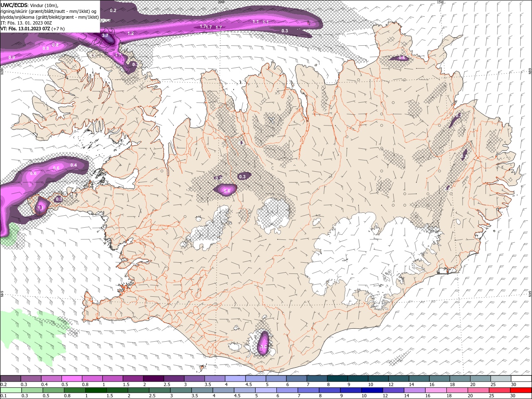Select the dark mauve 0.2 swatch in top legend row
This screenshot has width=532, height=399.
coord(10,379)
